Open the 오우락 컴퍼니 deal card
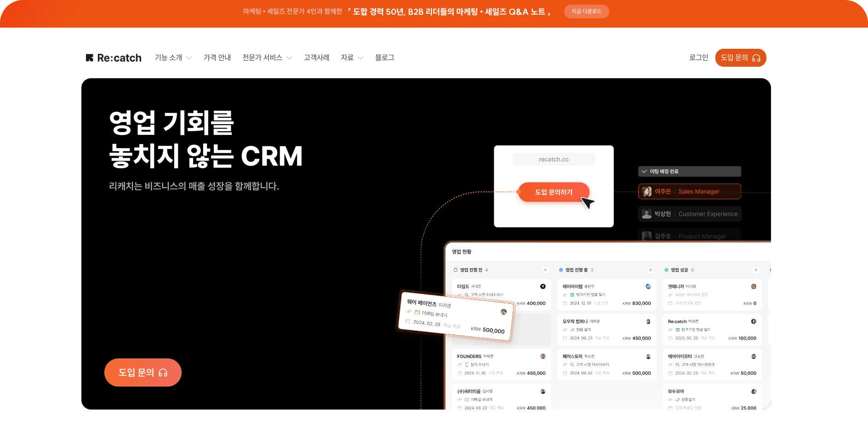Image resolution: width=868 pixels, height=439 pixels. 607,329
